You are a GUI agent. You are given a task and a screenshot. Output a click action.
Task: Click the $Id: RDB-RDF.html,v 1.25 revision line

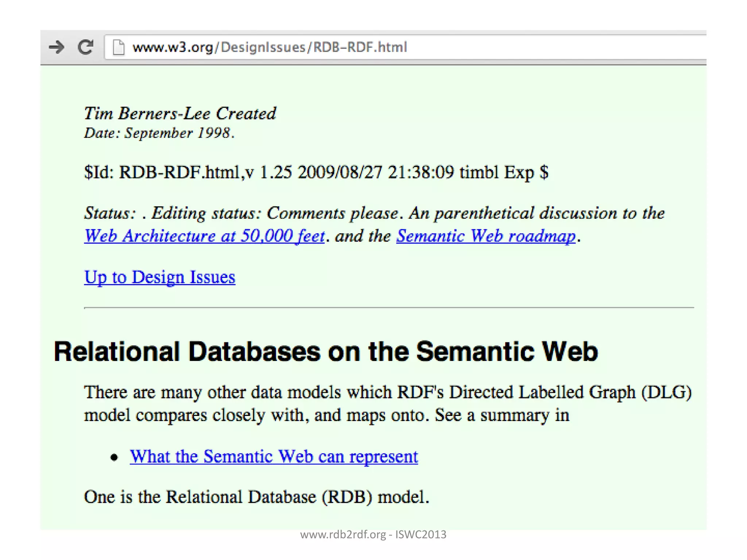[x=316, y=172]
